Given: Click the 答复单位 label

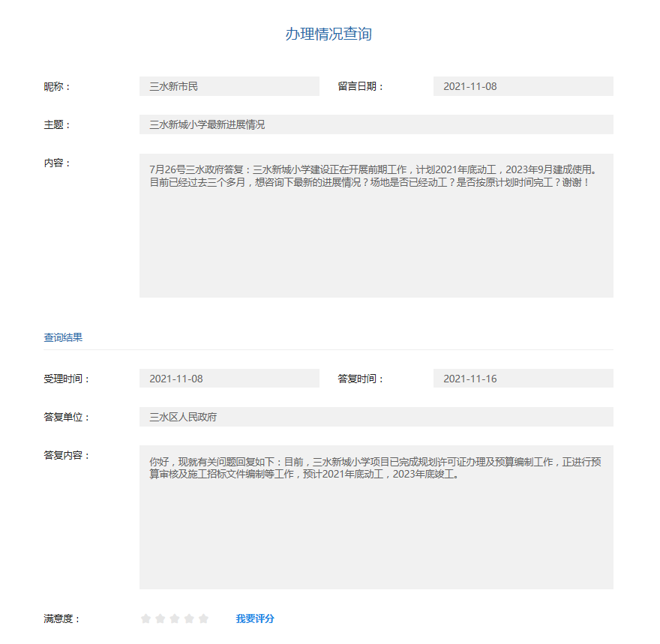Looking at the screenshot, I should click(67, 417).
